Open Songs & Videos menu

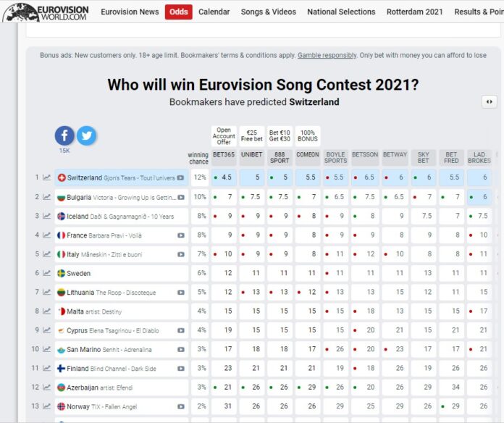point(268,12)
